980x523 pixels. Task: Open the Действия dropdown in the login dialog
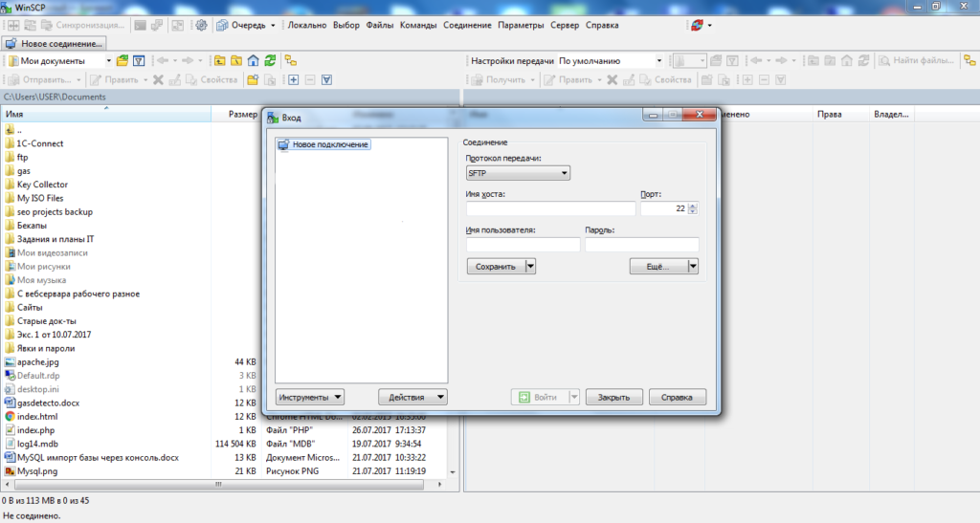click(412, 397)
